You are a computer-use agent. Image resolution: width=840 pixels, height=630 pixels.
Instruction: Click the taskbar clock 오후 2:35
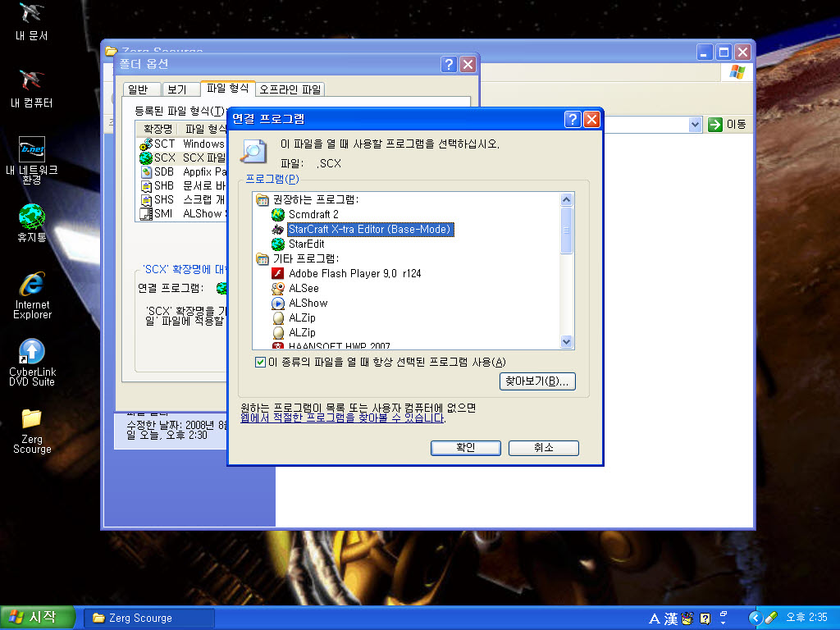(806, 617)
